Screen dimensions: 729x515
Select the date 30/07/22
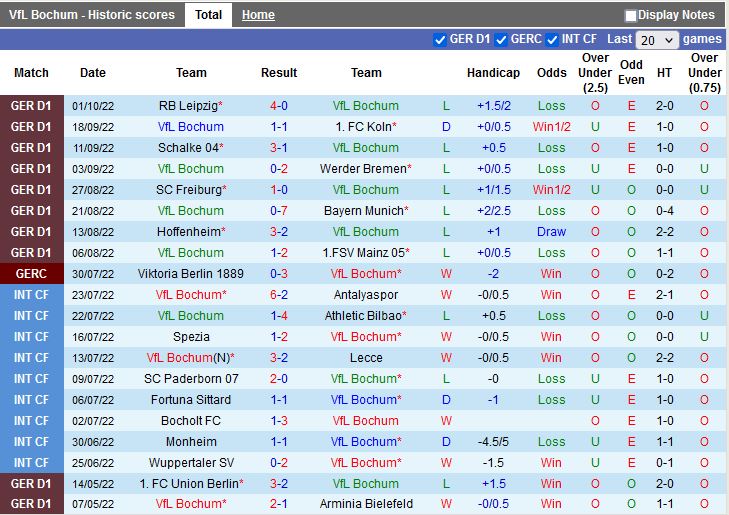tap(93, 274)
